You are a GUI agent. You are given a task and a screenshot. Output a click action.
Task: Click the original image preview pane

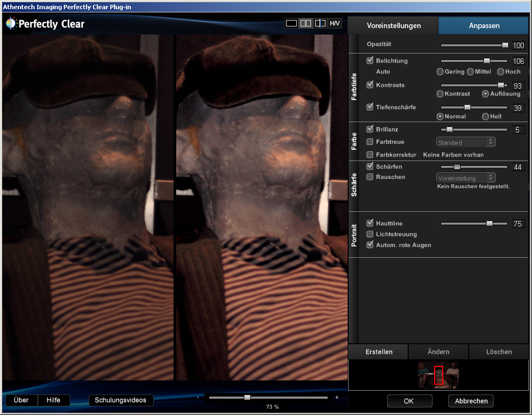[88, 207]
